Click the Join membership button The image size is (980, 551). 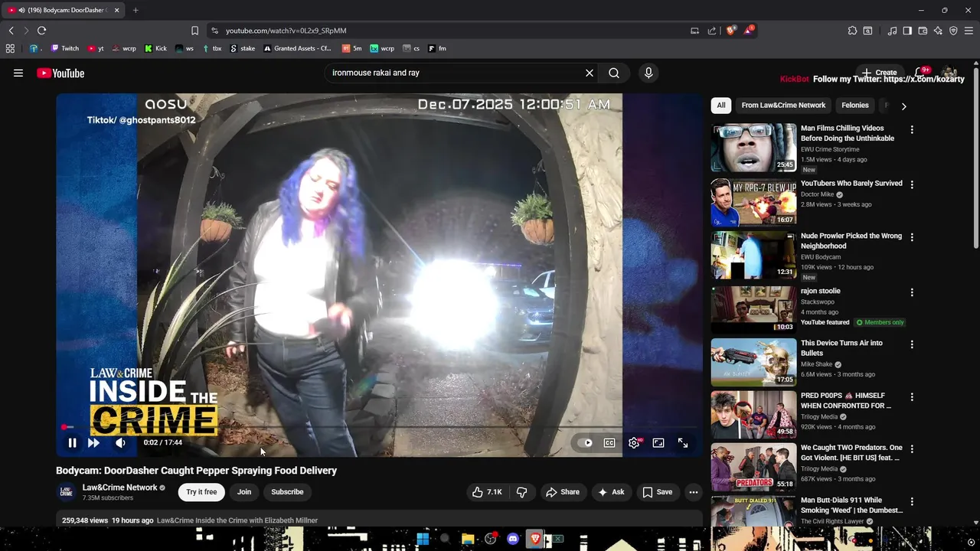(244, 492)
